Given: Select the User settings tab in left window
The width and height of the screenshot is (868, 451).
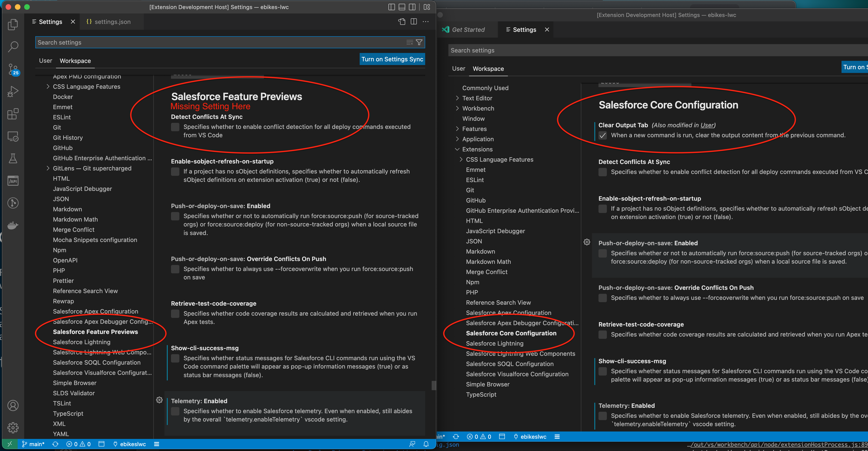Looking at the screenshot, I should [46, 61].
